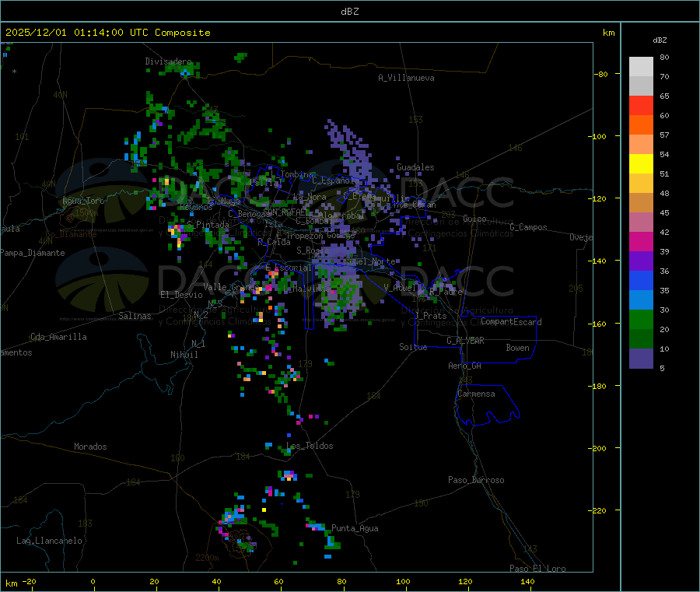Select the 42 dBZ magenta legend swatch
This screenshot has height=592, width=700.
[641, 241]
